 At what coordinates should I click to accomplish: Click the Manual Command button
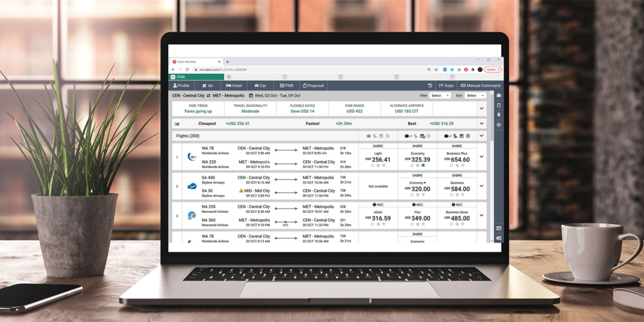coord(480,86)
